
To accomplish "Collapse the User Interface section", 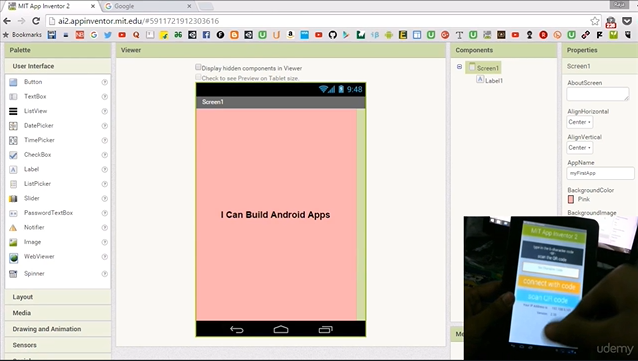I will [x=58, y=66].
